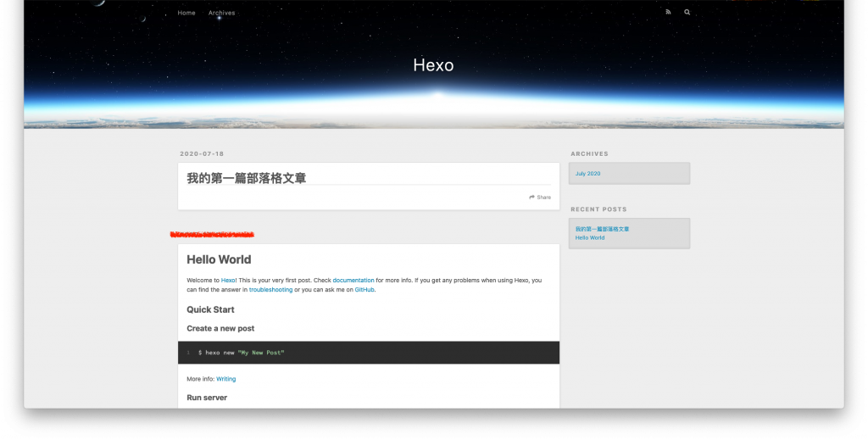The image size is (868, 440).
Task: Click the Hexo site title
Action: pos(433,65)
